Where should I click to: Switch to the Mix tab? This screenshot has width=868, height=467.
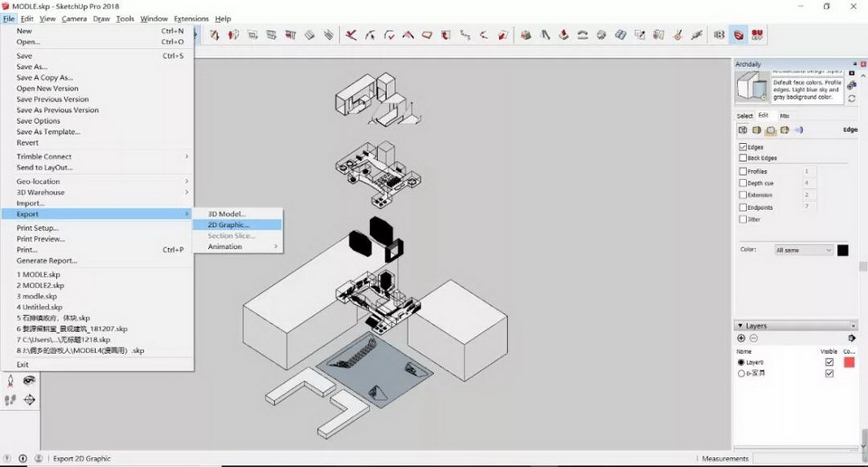pos(784,116)
